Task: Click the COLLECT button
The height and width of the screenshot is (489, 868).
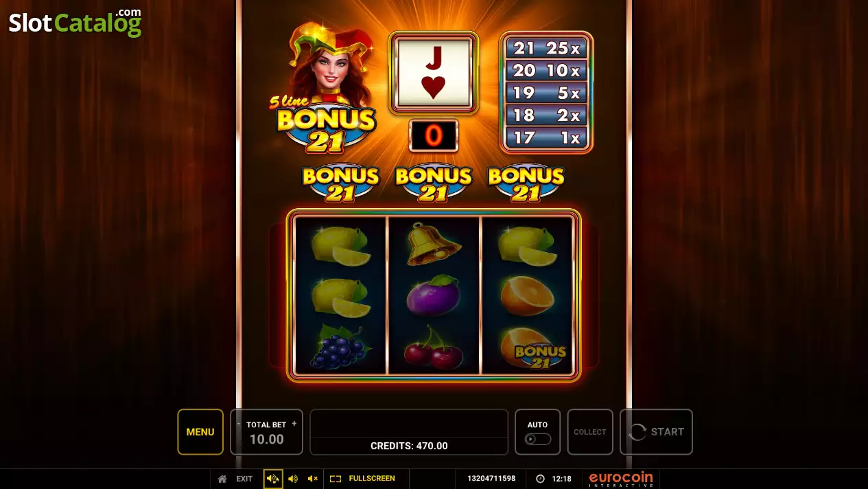Action: [x=590, y=432]
